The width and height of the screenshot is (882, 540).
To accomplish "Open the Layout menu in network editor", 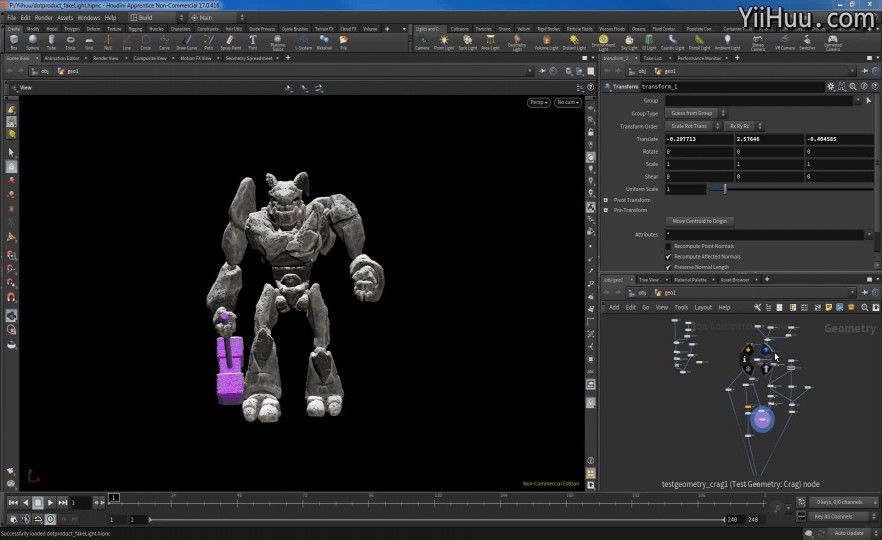I will pyautogui.click(x=703, y=308).
